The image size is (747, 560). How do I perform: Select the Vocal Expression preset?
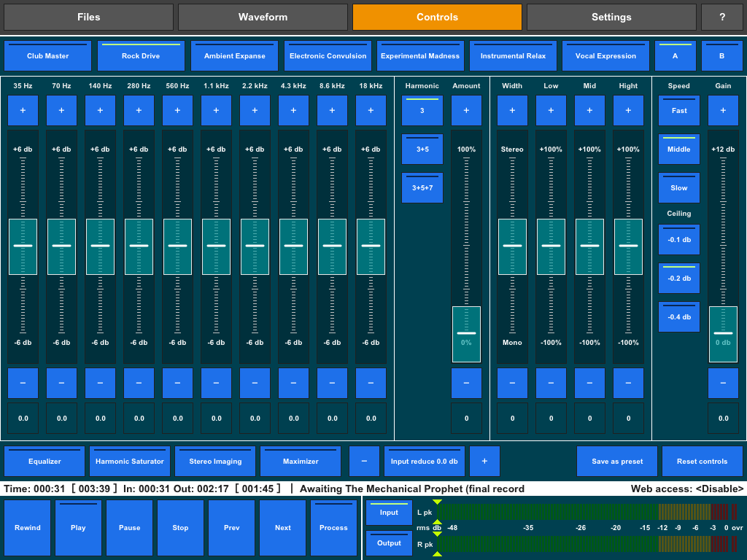(605, 55)
